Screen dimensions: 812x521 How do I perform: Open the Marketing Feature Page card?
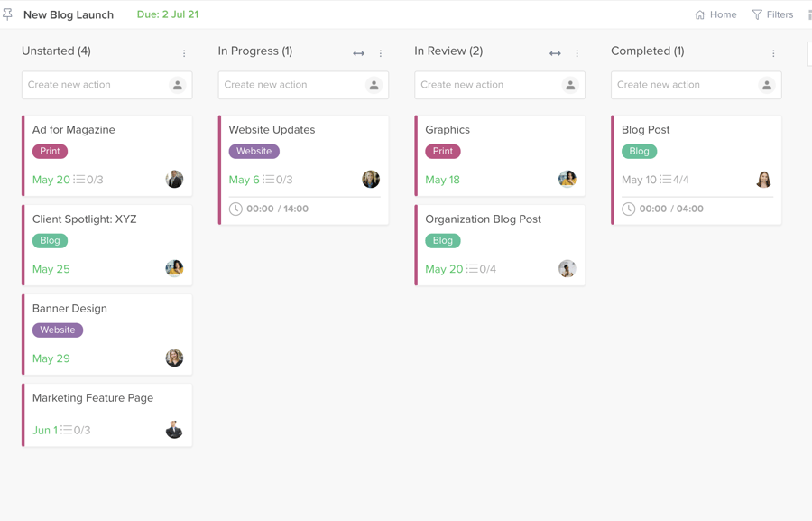[93, 398]
